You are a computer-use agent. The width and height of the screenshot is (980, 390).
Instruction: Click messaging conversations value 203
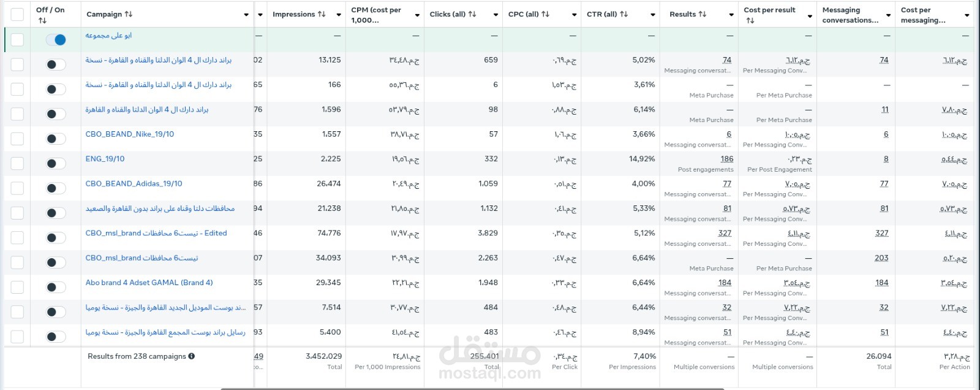[x=881, y=258]
